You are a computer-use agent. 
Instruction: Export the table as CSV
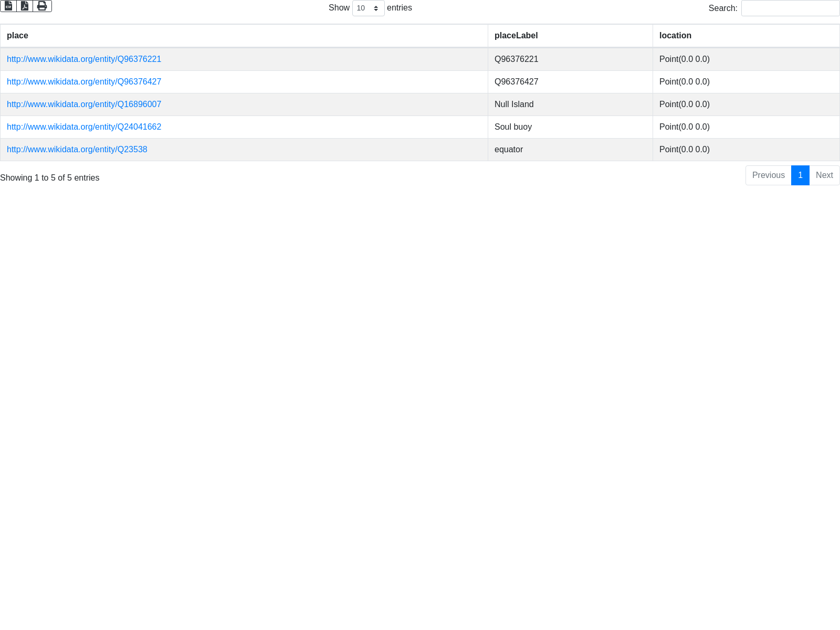(x=8, y=6)
